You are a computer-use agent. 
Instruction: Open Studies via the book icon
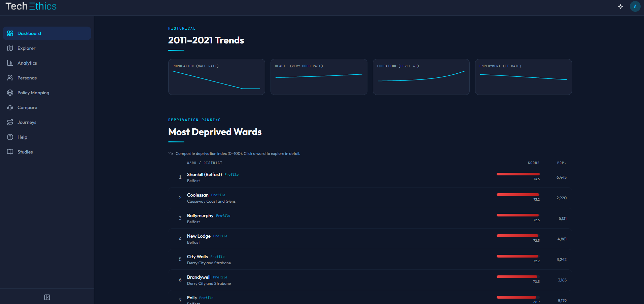pos(10,152)
